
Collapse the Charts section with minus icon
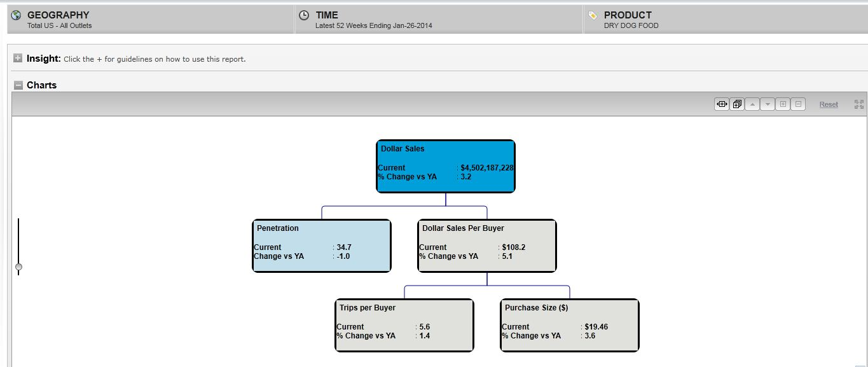coord(18,85)
